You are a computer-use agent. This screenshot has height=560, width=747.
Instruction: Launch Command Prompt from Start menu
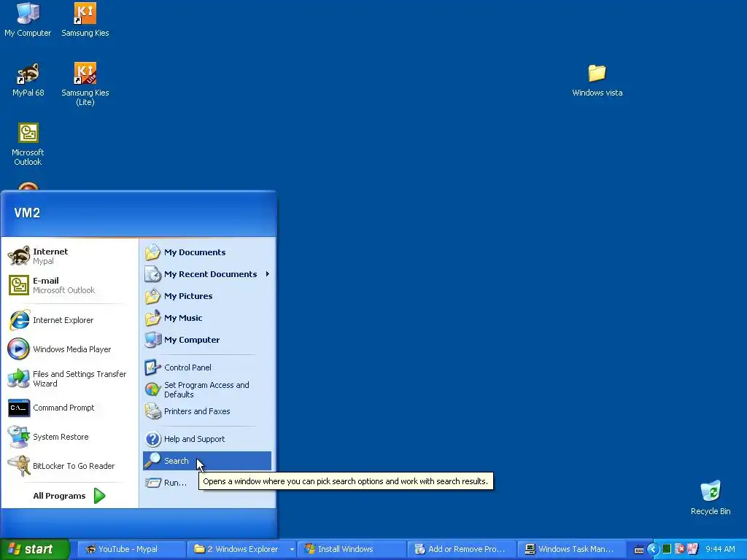[x=69, y=408]
